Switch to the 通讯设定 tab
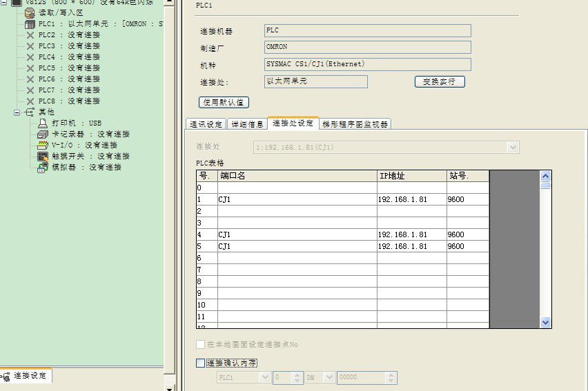The image size is (588, 391). click(206, 124)
